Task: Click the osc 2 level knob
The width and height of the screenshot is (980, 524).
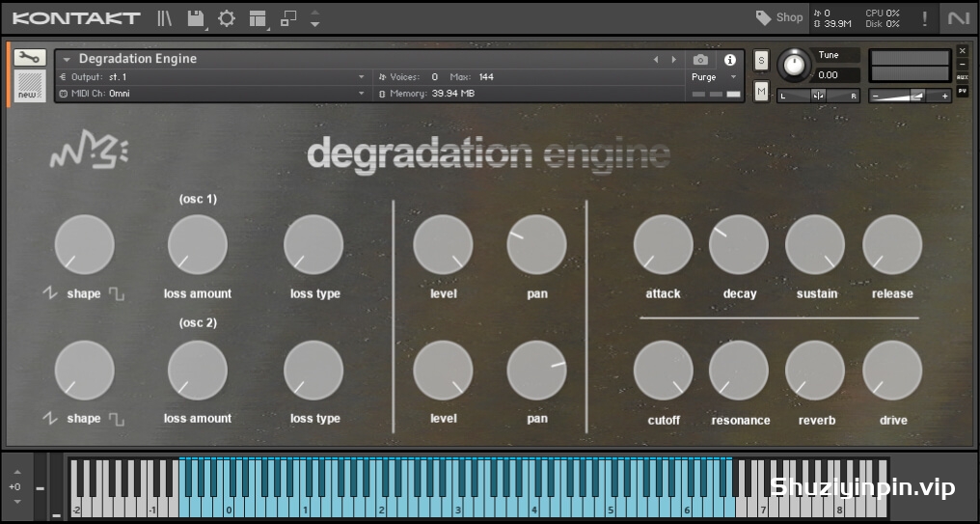Action: pos(443,371)
